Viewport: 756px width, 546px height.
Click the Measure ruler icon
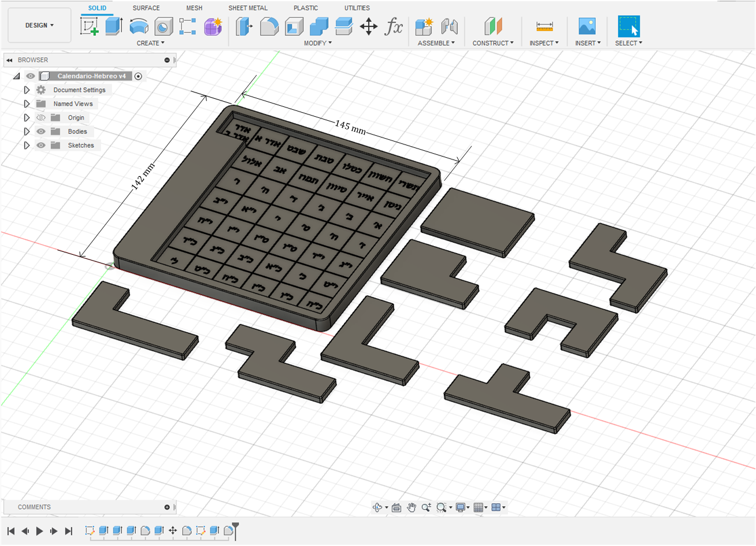click(544, 26)
